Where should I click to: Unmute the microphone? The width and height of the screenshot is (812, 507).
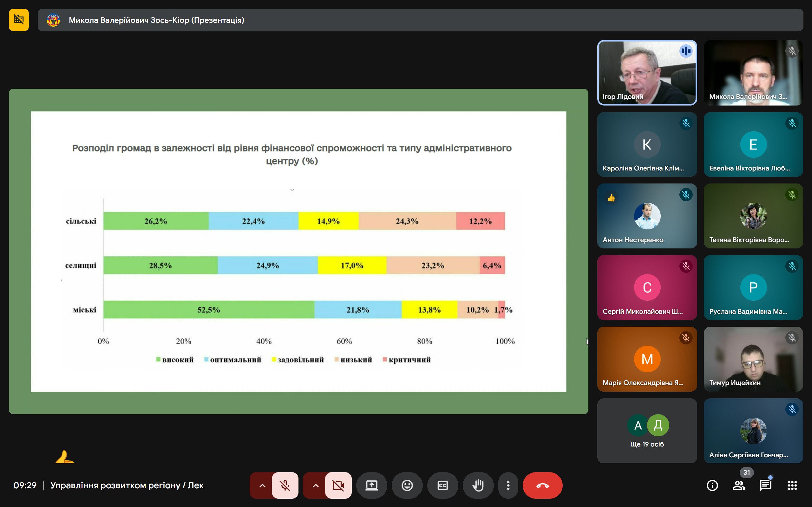click(x=285, y=485)
